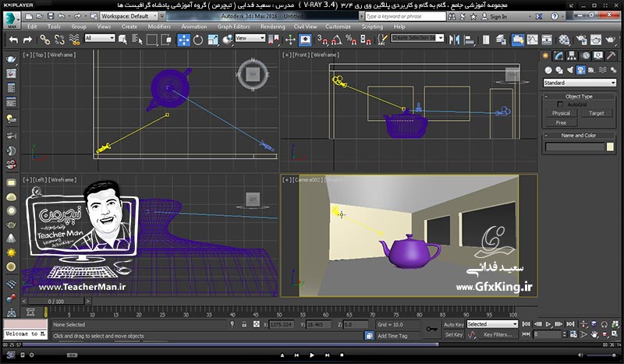Open the Curve Editor icon
This screenshot has height=364, width=624.
(x=532, y=40)
